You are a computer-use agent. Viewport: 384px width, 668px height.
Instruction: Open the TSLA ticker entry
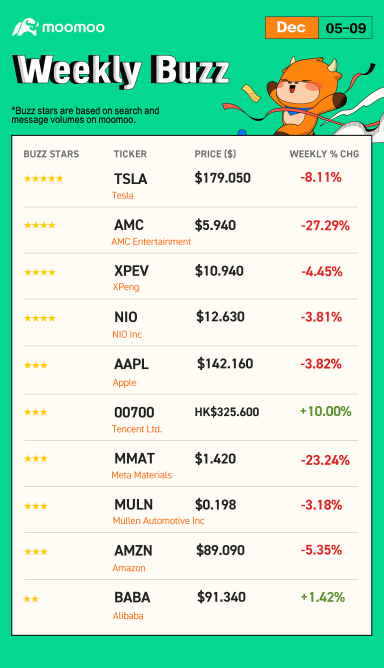(x=130, y=179)
